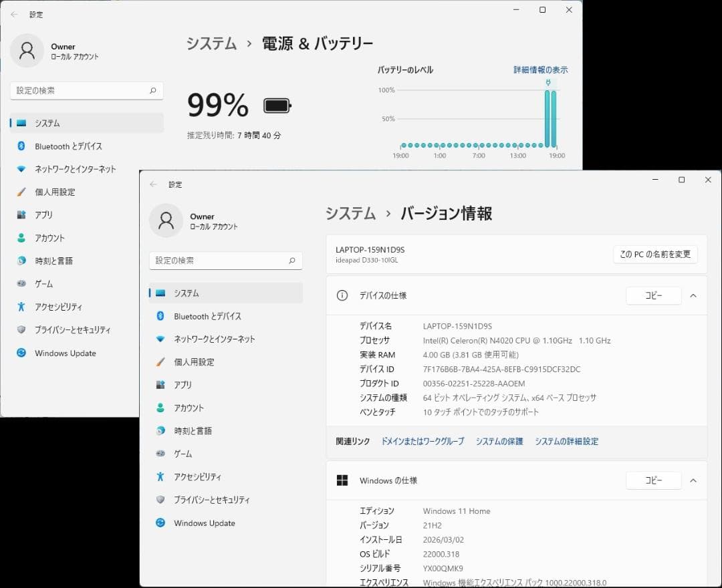This screenshot has height=588, width=722.
Task: Click the back arrow in the rear battery window
Action: (x=14, y=15)
